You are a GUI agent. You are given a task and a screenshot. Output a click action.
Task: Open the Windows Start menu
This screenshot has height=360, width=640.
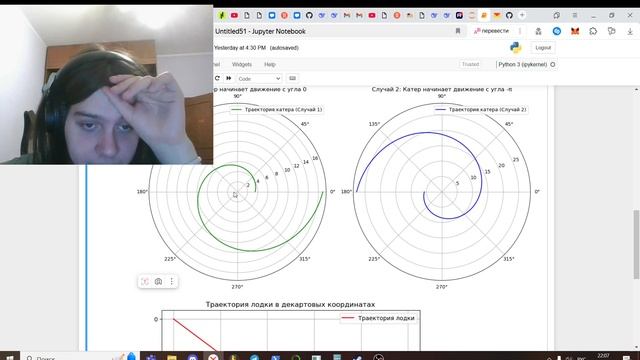(10, 357)
